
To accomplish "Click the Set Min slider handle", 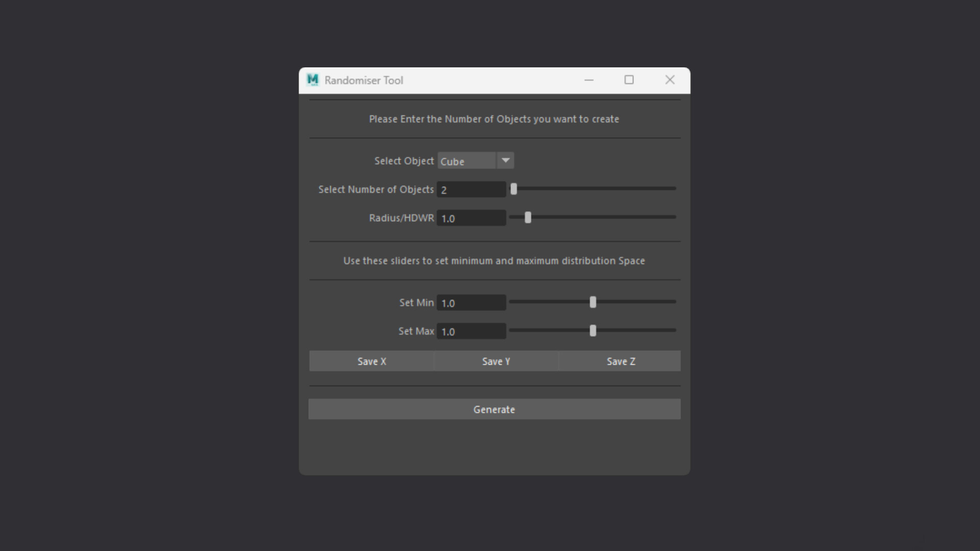I will [593, 303].
